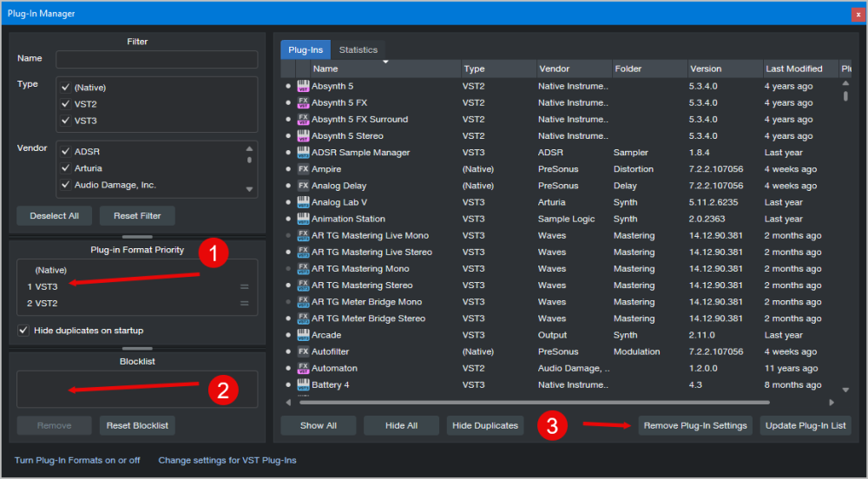This screenshot has height=479, width=868.
Task: Click the AR TG Mastering Mono icon
Action: pyautogui.click(x=303, y=269)
